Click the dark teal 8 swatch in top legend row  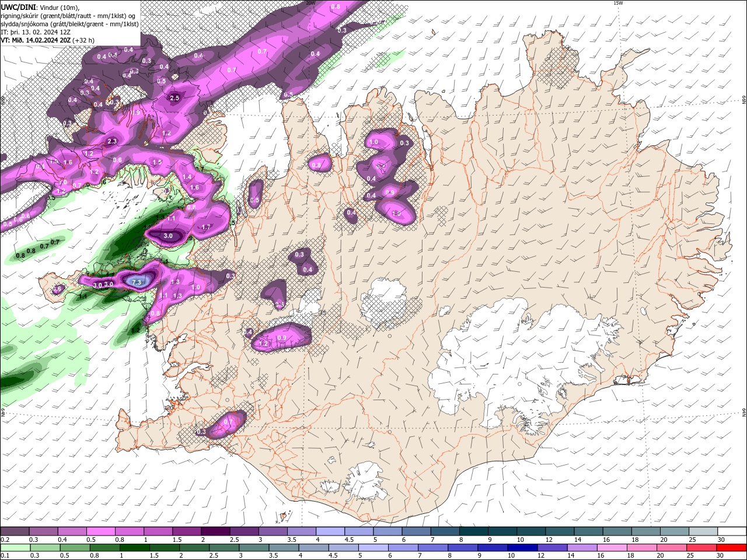pyautogui.click(x=473, y=531)
